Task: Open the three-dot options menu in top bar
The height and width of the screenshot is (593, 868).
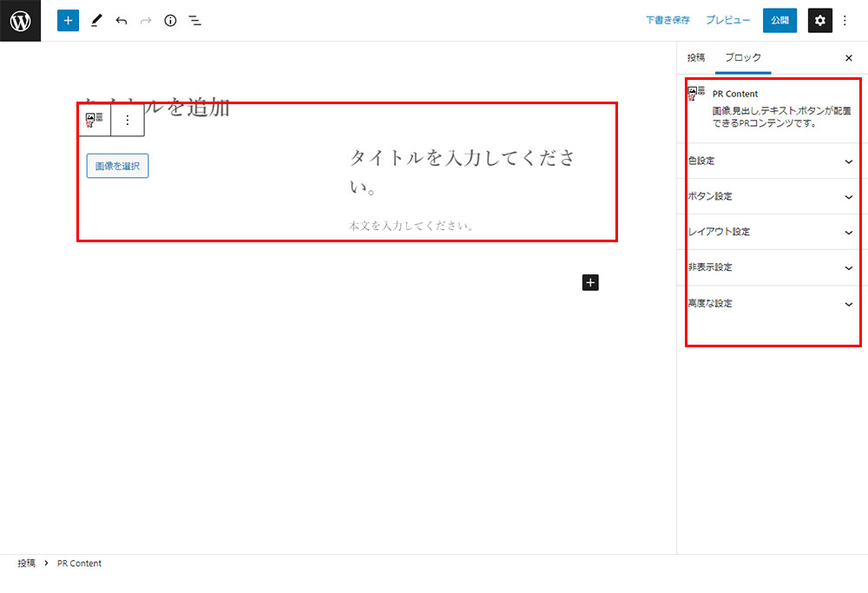Action: pos(845,21)
